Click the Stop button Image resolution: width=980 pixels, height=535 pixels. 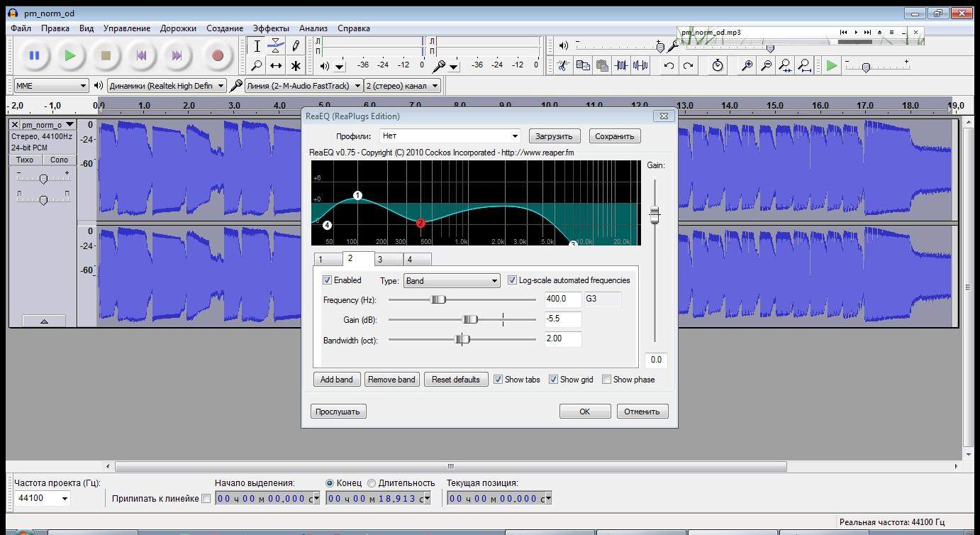tap(106, 55)
